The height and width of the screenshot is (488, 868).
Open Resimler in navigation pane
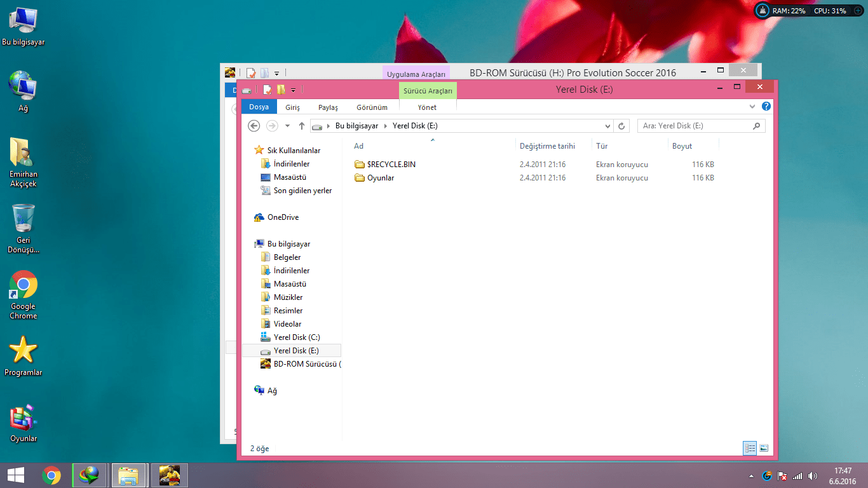point(288,311)
